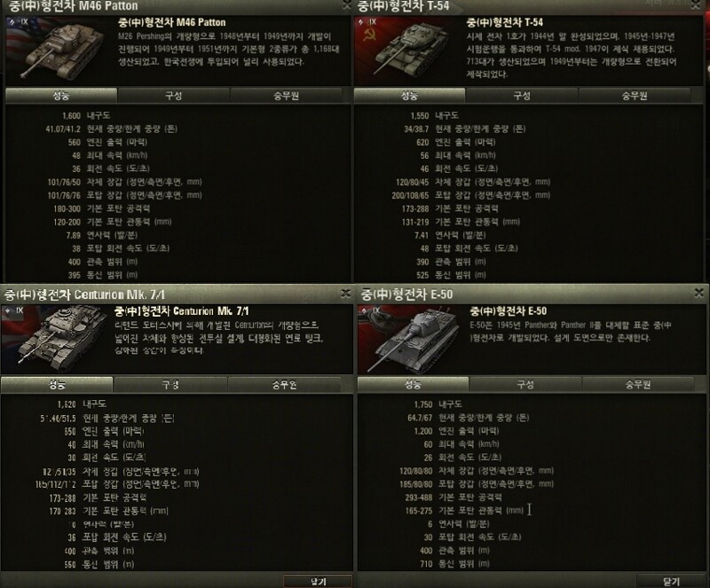
Task: Switch to 구성 tab in E-50 panel
Action: click(525, 384)
